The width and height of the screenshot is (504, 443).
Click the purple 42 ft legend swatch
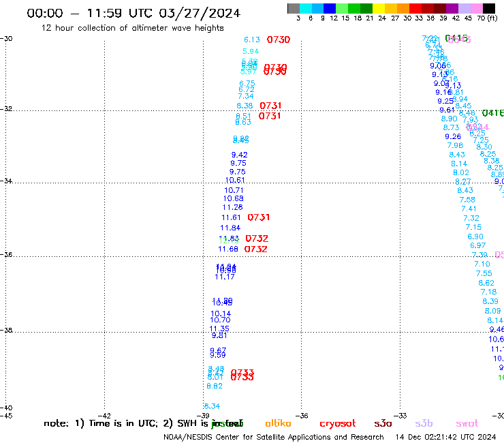(x=452, y=8)
